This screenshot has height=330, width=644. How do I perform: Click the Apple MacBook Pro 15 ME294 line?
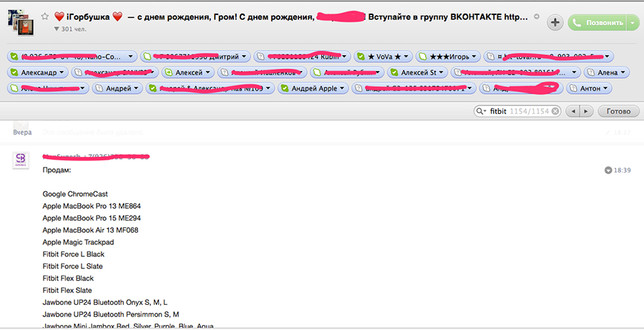point(92,218)
